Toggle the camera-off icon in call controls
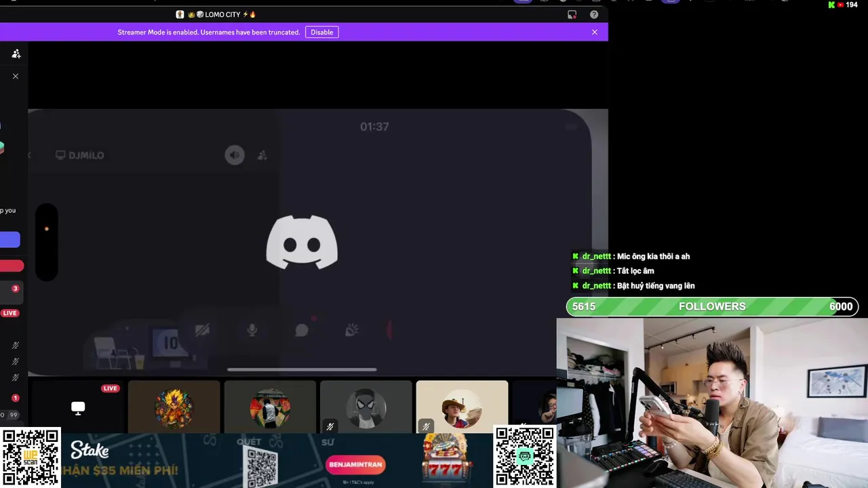Screen dimensions: 868x488 pos(202,330)
